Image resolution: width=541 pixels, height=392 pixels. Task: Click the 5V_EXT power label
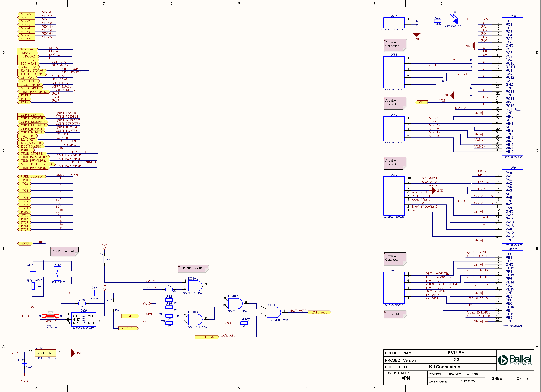(x=461, y=74)
